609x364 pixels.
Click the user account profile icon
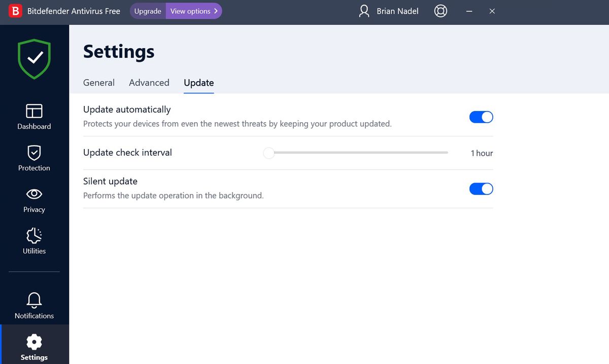click(364, 11)
